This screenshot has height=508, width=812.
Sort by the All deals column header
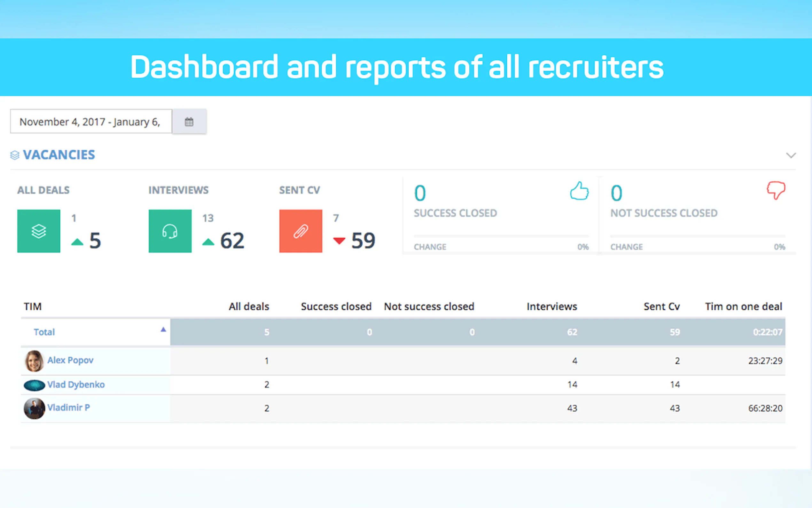point(249,306)
